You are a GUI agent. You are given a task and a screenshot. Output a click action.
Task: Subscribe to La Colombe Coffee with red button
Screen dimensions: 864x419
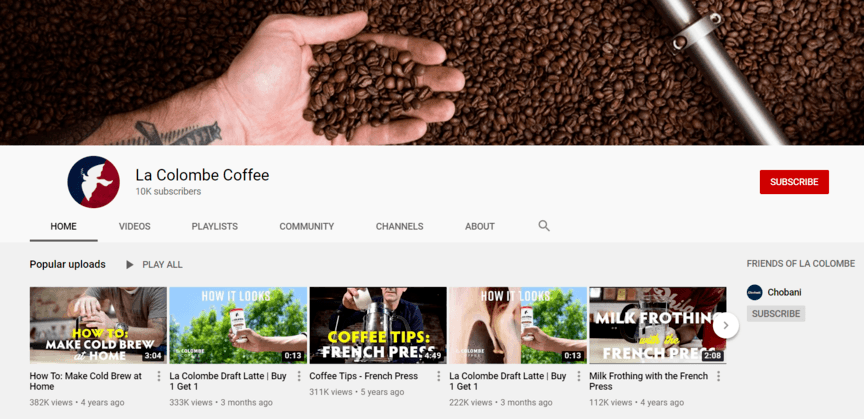pyautogui.click(x=794, y=182)
